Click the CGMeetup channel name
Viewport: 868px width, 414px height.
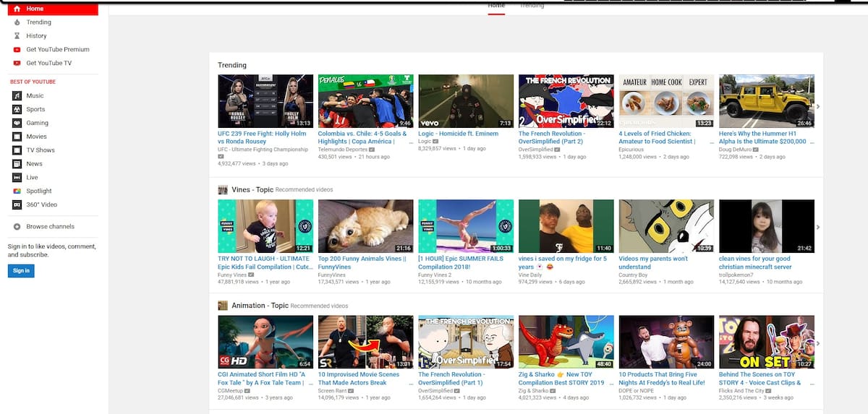click(231, 390)
